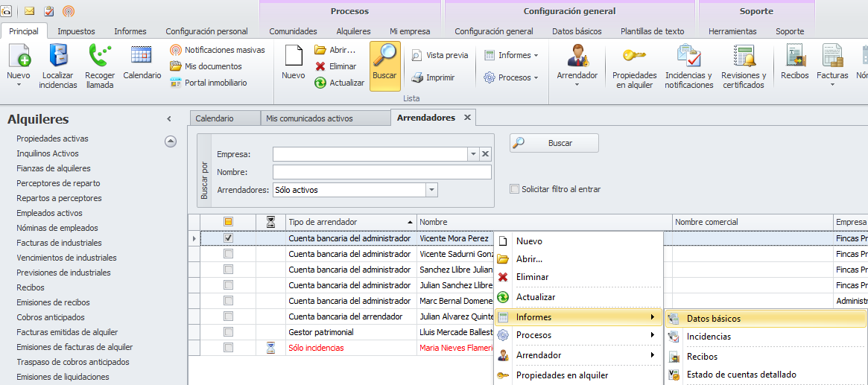Select Incidencias in Informes submenu
This screenshot has height=385, width=868.
click(766, 337)
